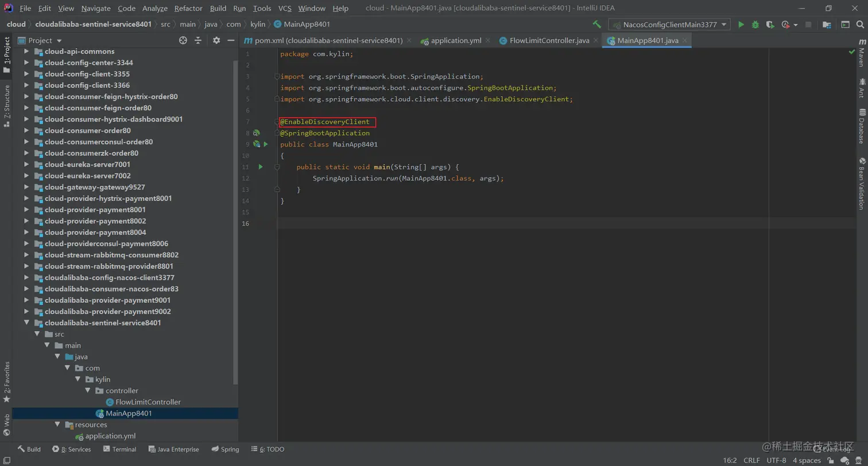Build project with the hammer icon
868x466 pixels.
click(597, 25)
